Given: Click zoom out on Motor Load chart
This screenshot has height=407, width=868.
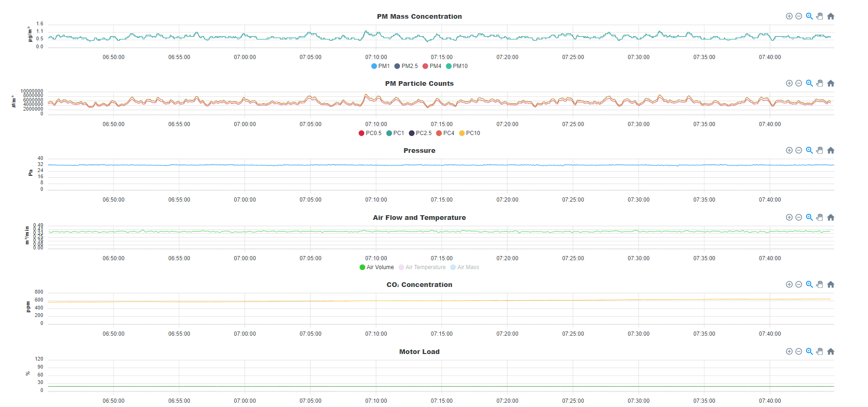Looking at the screenshot, I should pos(799,352).
